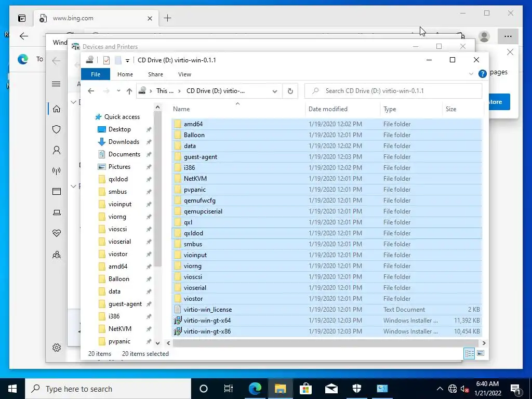Refresh the CD Drive folder view

290,91
